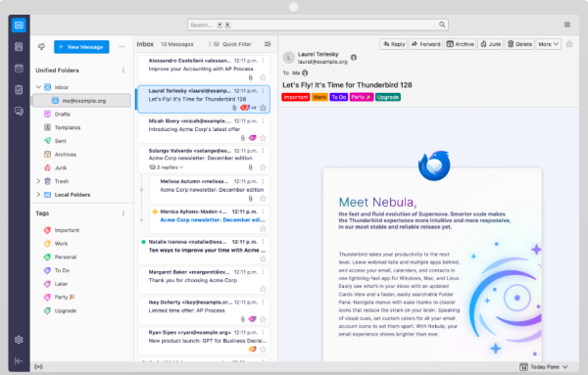Open the More dropdown in message header
Image resolution: width=588 pixels, height=375 pixels.
pos(548,44)
